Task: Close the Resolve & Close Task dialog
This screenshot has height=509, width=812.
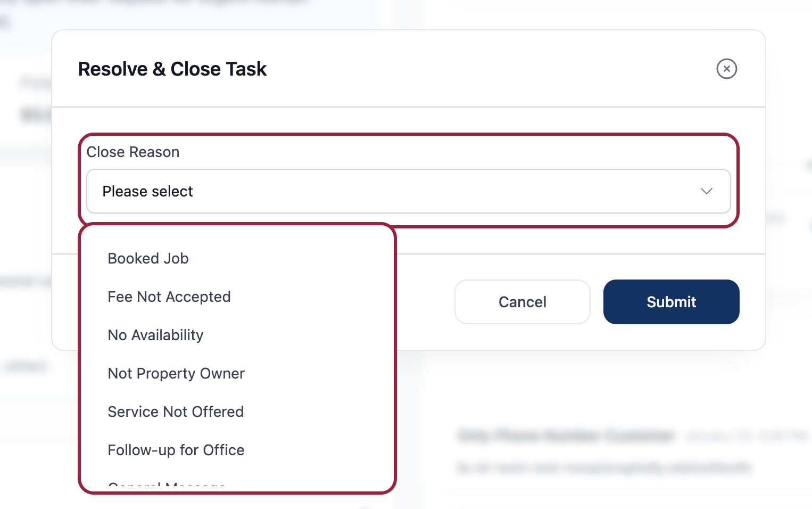Action: click(726, 69)
